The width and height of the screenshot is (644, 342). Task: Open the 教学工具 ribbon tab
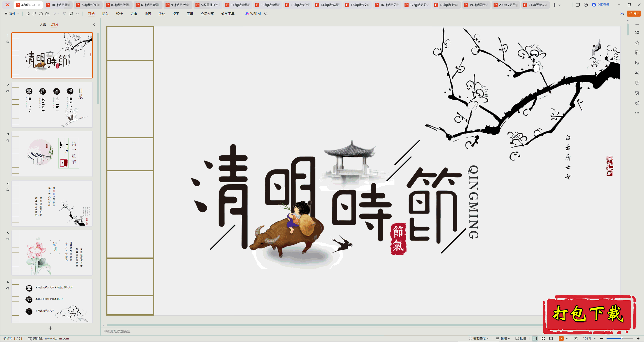pos(228,14)
